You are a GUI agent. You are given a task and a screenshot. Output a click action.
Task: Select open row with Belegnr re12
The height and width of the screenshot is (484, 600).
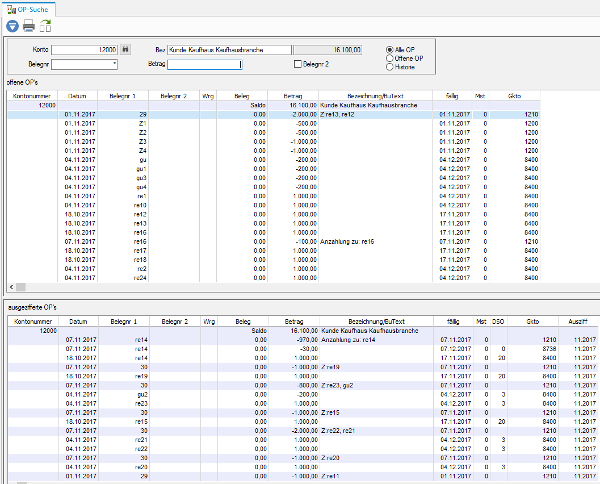274,214
